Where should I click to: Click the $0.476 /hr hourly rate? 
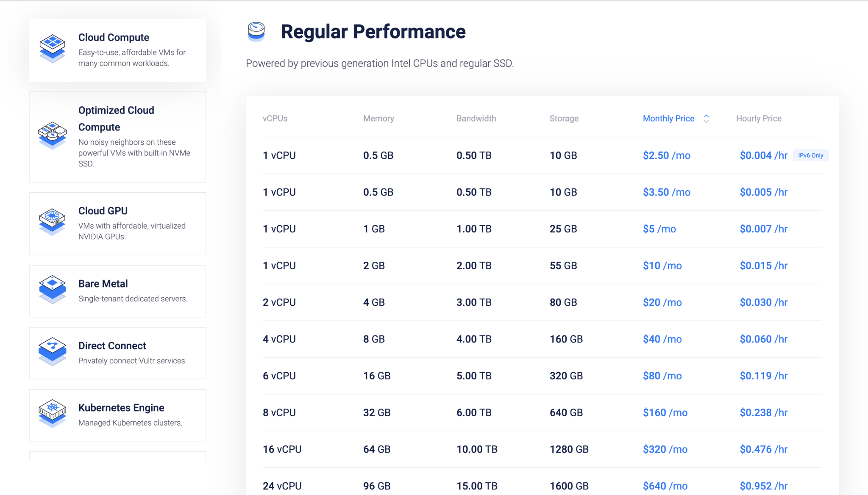[x=763, y=449]
